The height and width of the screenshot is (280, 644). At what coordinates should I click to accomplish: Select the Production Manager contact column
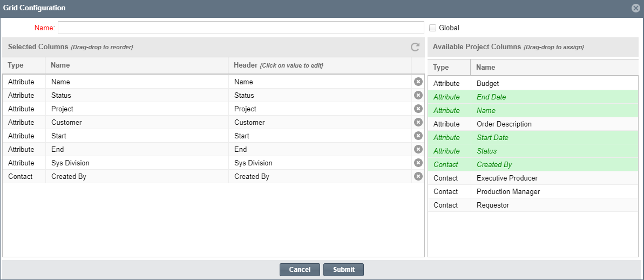point(533,192)
